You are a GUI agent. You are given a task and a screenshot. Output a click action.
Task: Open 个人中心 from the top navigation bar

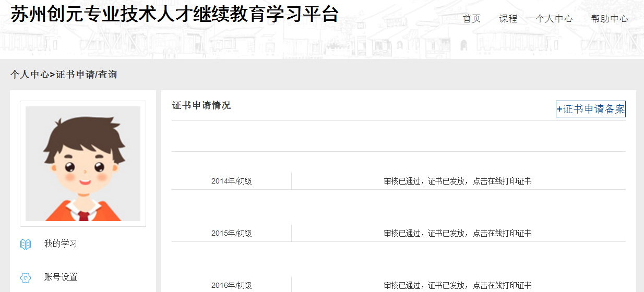(x=554, y=19)
